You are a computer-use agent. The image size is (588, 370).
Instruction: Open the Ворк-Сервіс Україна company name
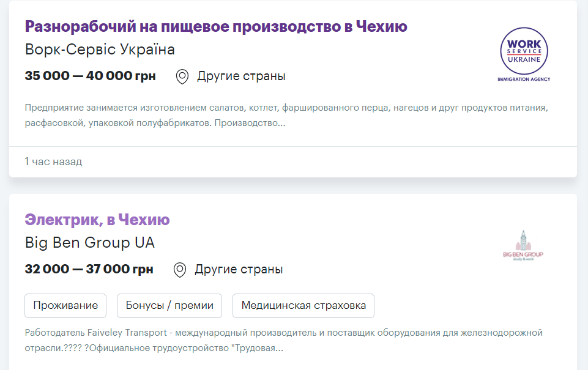pos(100,50)
